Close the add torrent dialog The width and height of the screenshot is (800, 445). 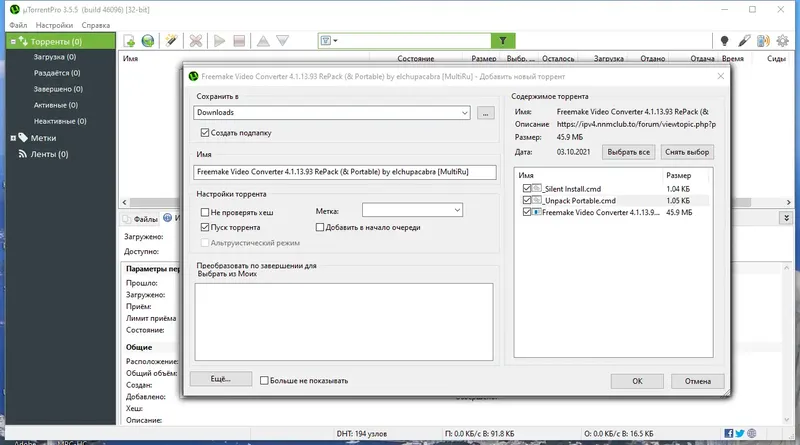pyautogui.click(x=720, y=76)
